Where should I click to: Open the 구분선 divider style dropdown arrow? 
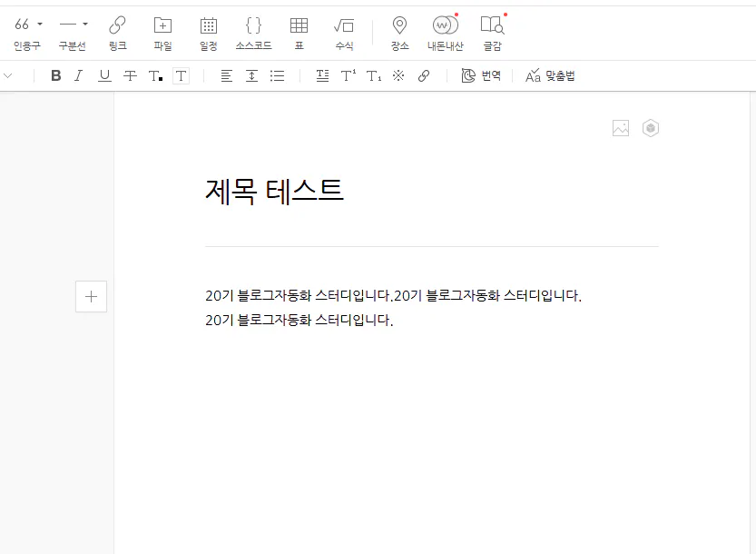tap(85, 25)
